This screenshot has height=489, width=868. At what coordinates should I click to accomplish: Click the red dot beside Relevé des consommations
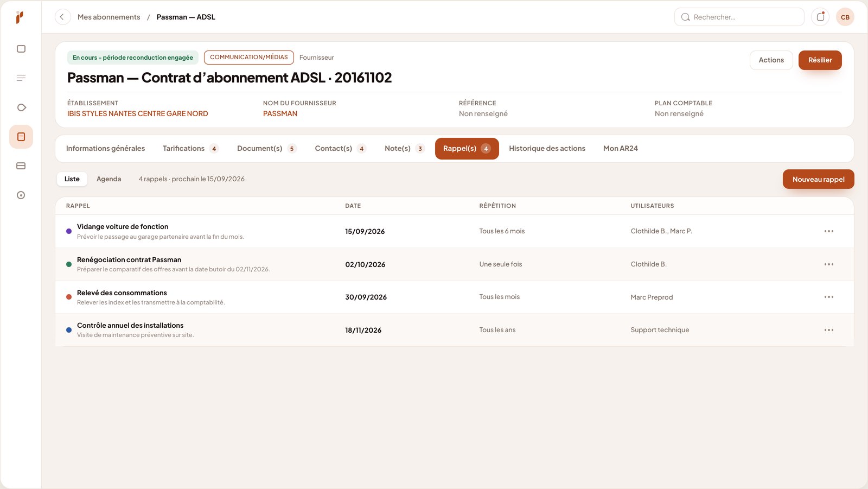click(69, 297)
